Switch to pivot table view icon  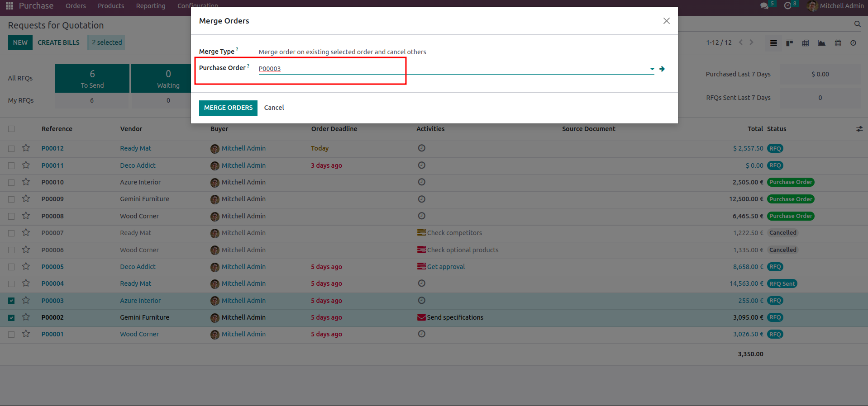click(x=806, y=43)
